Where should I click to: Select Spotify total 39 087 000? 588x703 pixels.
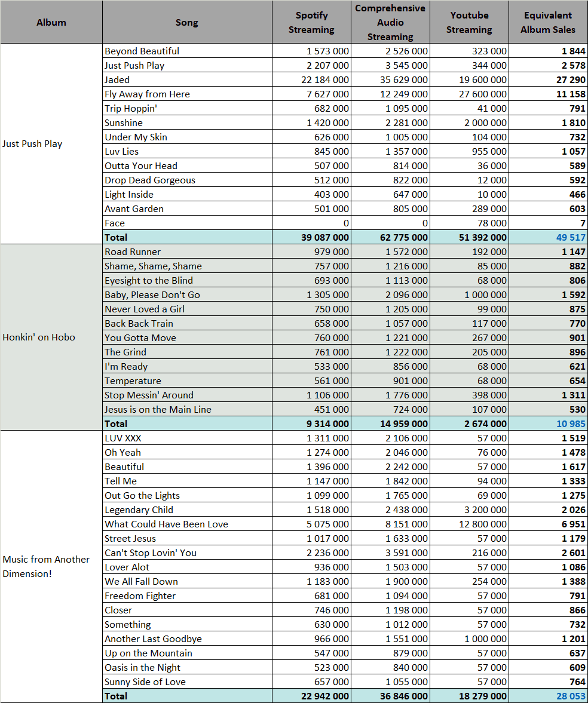coord(311,238)
